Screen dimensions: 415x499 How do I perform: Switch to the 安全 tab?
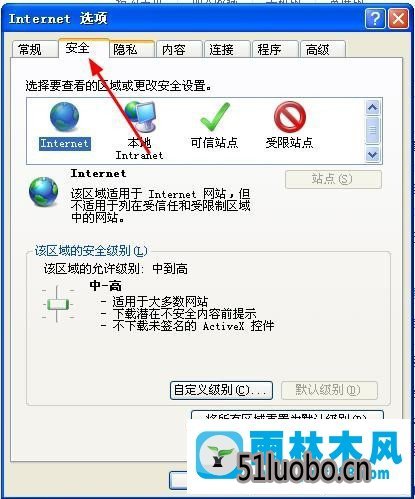pyautogui.click(x=78, y=48)
